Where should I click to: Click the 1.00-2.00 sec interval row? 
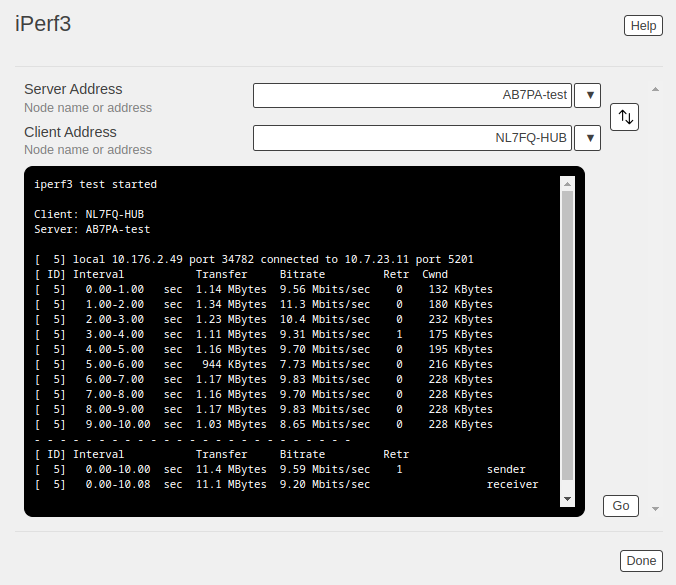(263, 304)
